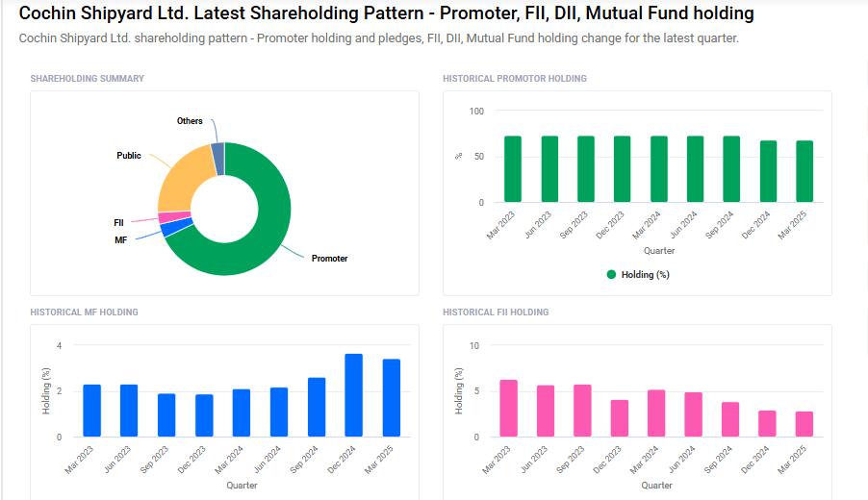Click the Quarter axis label under promoter chart

pos(659,251)
